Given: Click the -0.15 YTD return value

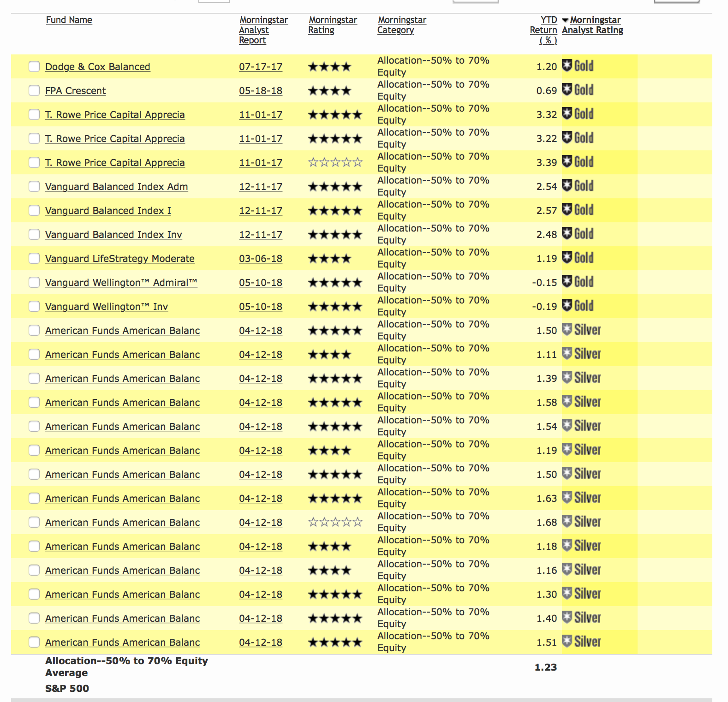Looking at the screenshot, I should point(544,282).
